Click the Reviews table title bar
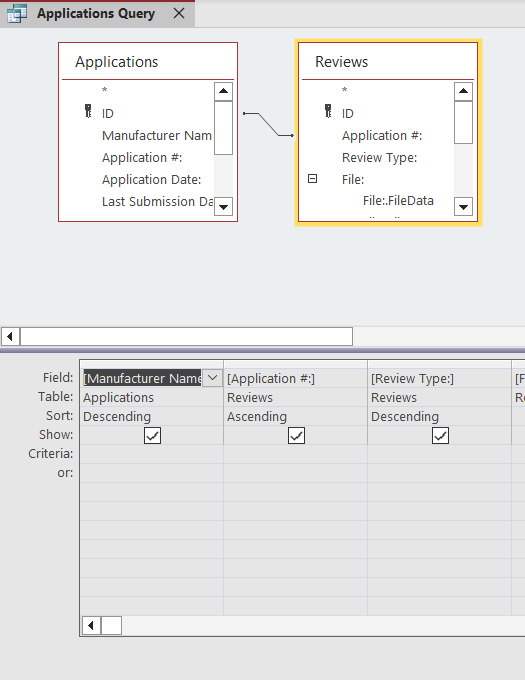 tap(388, 62)
